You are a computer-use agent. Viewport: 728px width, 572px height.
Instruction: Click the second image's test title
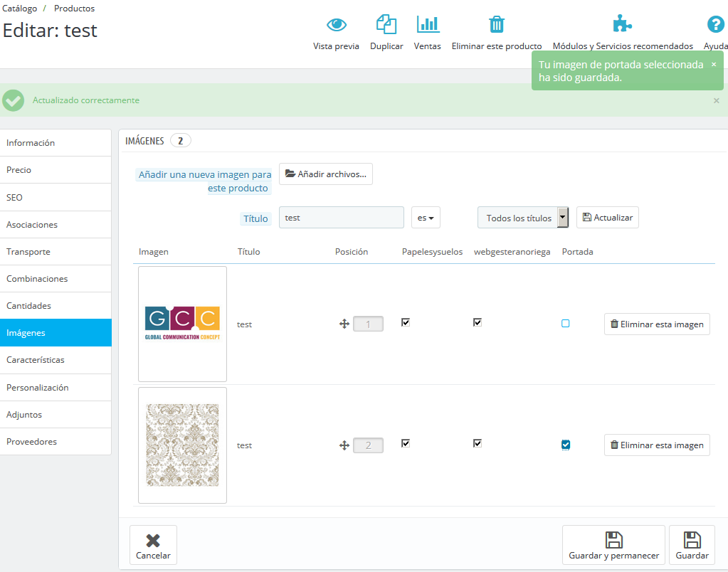(244, 445)
